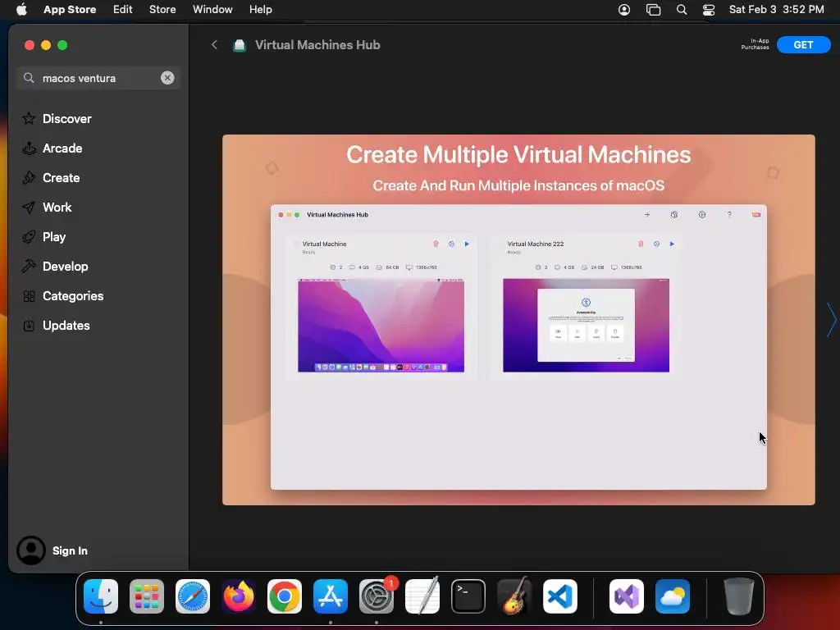The width and height of the screenshot is (840, 630).
Task: Clear the macos ventura search text
Action: point(167,78)
